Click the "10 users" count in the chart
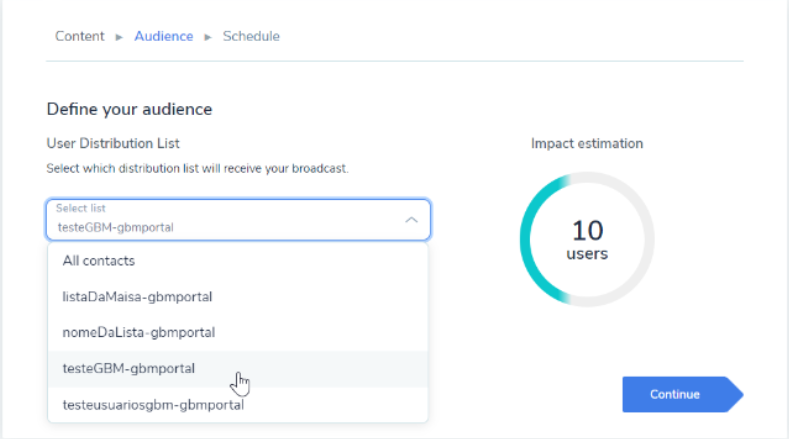 587,240
